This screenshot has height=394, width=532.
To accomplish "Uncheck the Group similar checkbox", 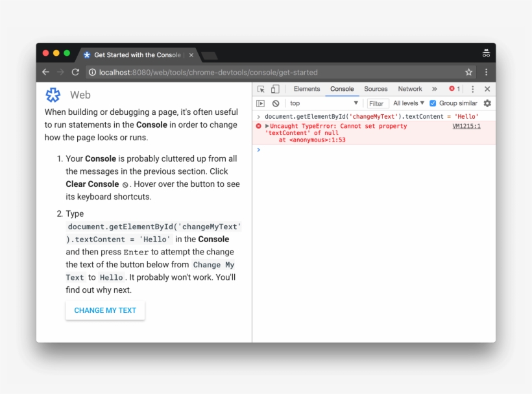I will 433,103.
